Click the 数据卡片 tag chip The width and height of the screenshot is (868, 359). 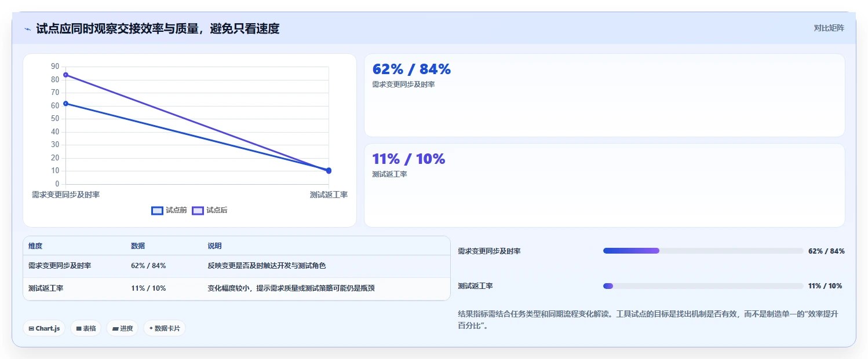(x=165, y=328)
